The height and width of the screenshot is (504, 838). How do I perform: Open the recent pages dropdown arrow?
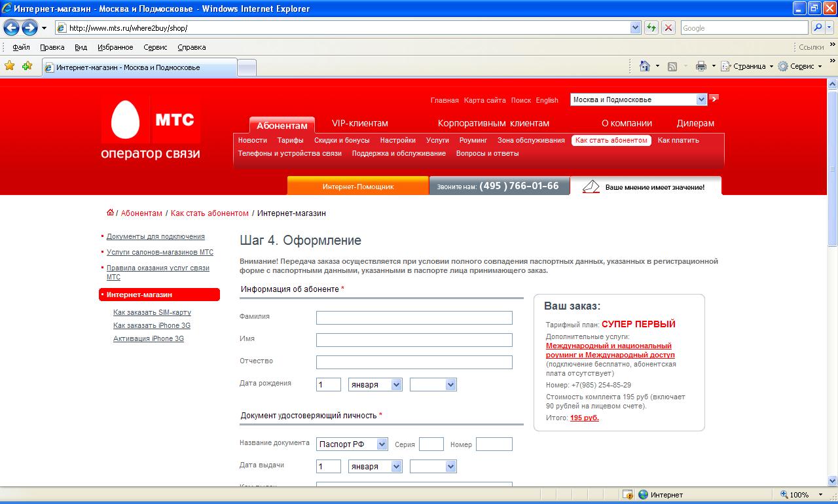(45, 28)
